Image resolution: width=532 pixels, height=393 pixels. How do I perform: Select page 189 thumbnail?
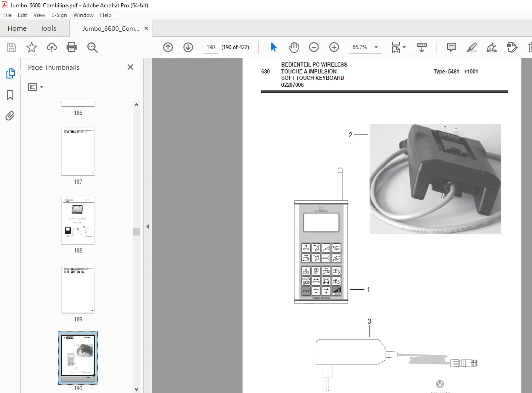(x=78, y=289)
